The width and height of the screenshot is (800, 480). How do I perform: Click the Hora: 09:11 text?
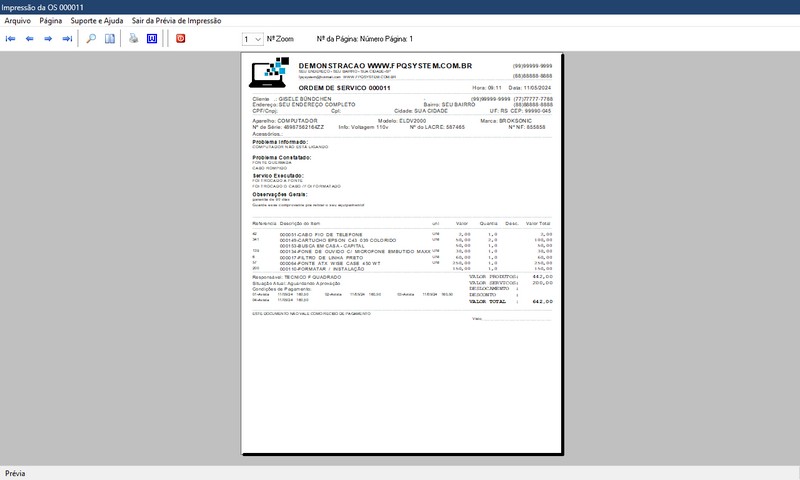coord(487,88)
